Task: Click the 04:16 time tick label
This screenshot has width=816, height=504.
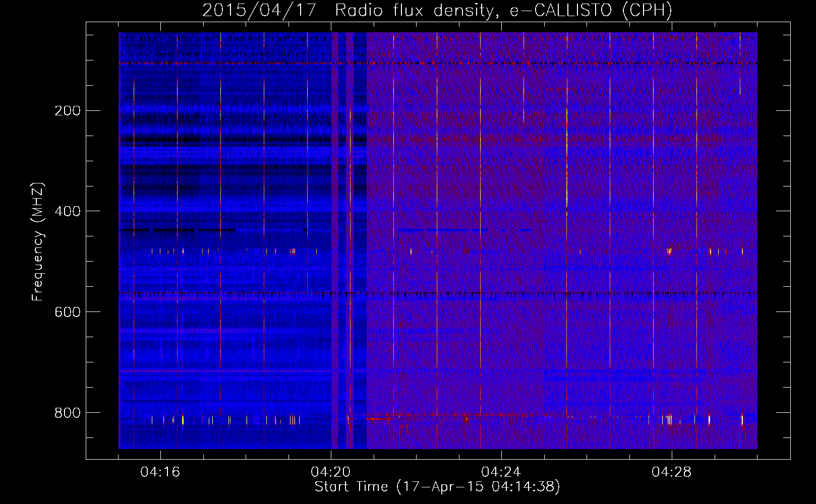Action: [x=160, y=472]
